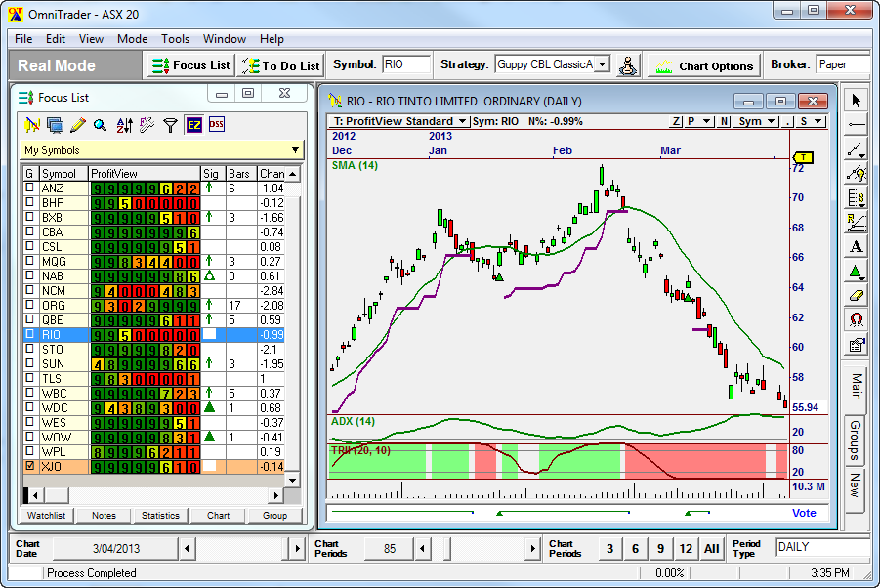Select the regression channel tool
Viewport: 880px width, 588px height.
pos(856,222)
